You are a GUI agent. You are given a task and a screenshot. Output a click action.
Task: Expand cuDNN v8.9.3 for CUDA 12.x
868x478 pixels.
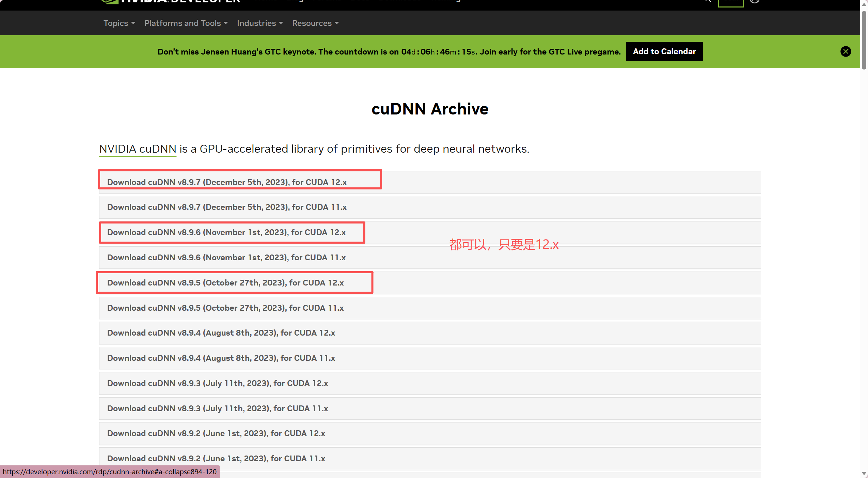[x=218, y=383]
